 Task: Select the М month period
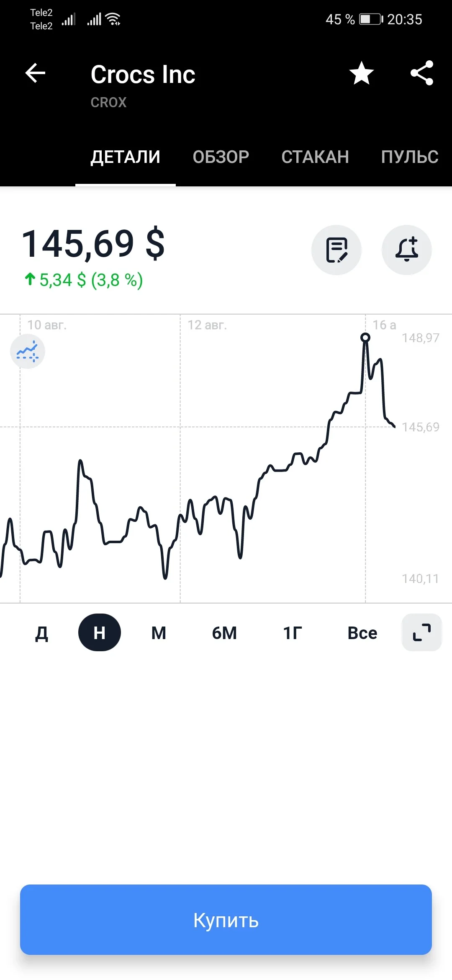[x=159, y=633]
